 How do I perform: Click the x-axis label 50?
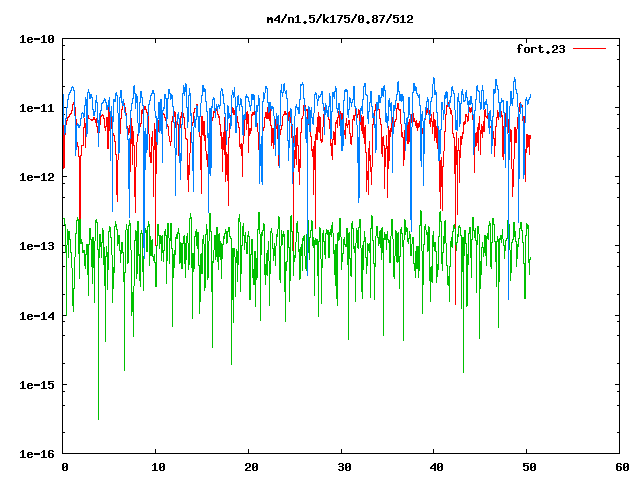(x=529, y=467)
